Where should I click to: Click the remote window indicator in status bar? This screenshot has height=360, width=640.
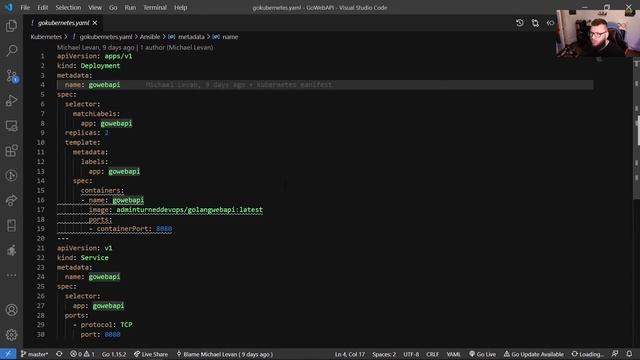click(8, 354)
